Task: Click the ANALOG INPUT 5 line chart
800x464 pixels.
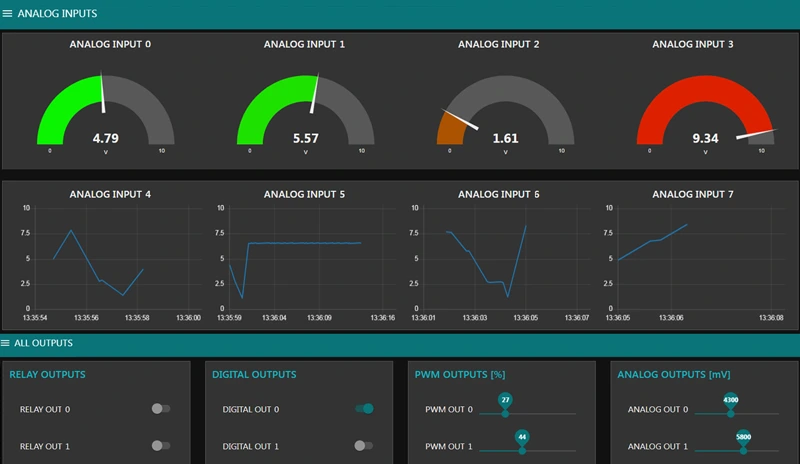Action: pyautogui.click(x=306, y=261)
